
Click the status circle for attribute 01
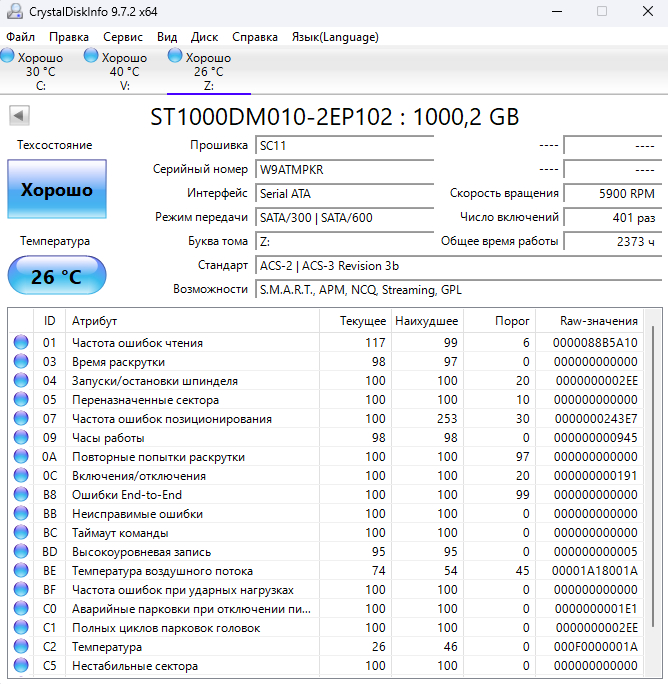(21, 343)
